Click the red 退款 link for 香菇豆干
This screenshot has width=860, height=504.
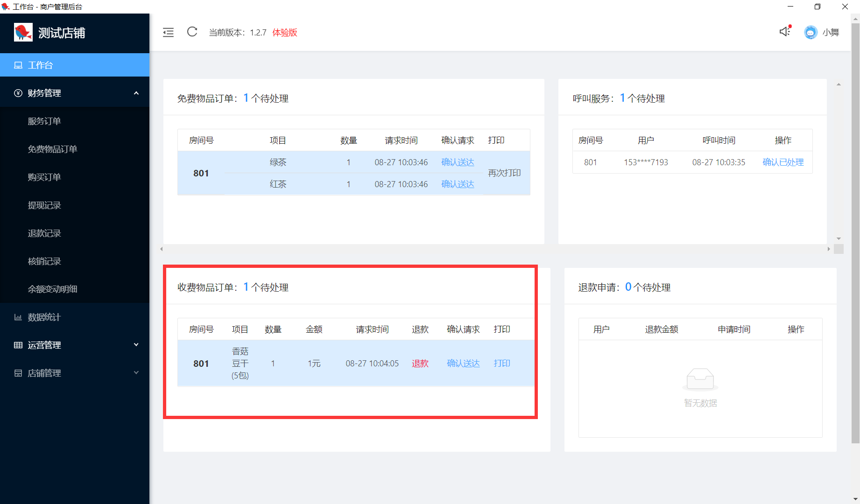(x=420, y=364)
